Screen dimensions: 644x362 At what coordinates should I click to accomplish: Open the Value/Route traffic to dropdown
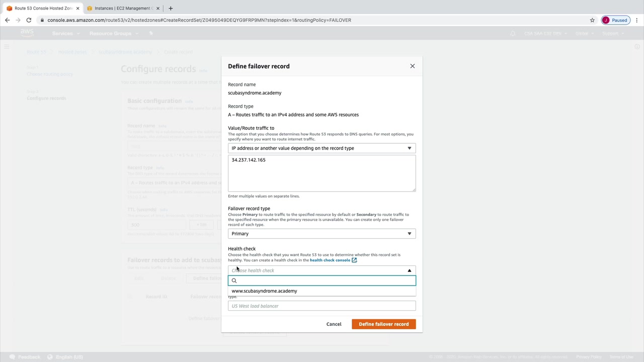coord(322,148)
